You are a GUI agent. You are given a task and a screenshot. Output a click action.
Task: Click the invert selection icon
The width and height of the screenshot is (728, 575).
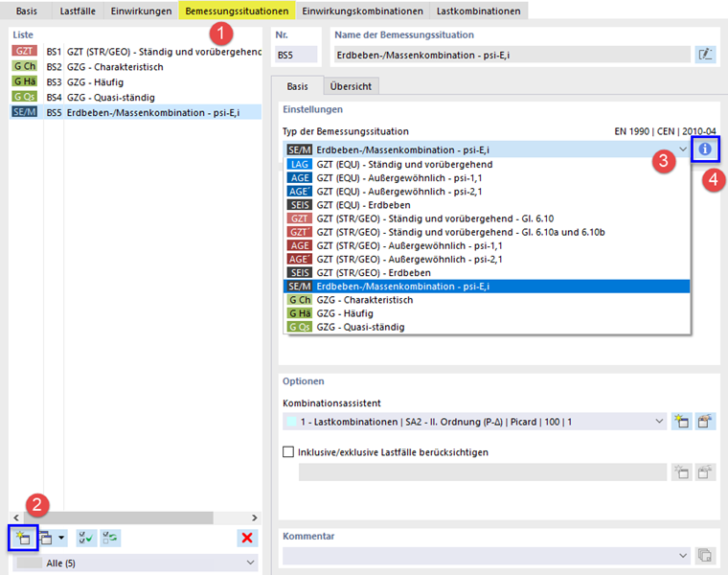[110, 538]
